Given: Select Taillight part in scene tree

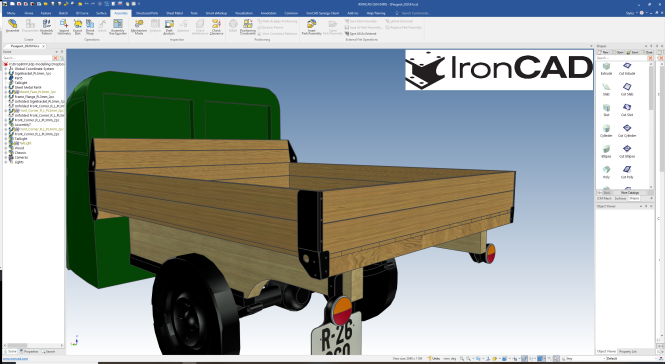Looking at the screenshot, I should pyautogui.click(x=21, y=83).
